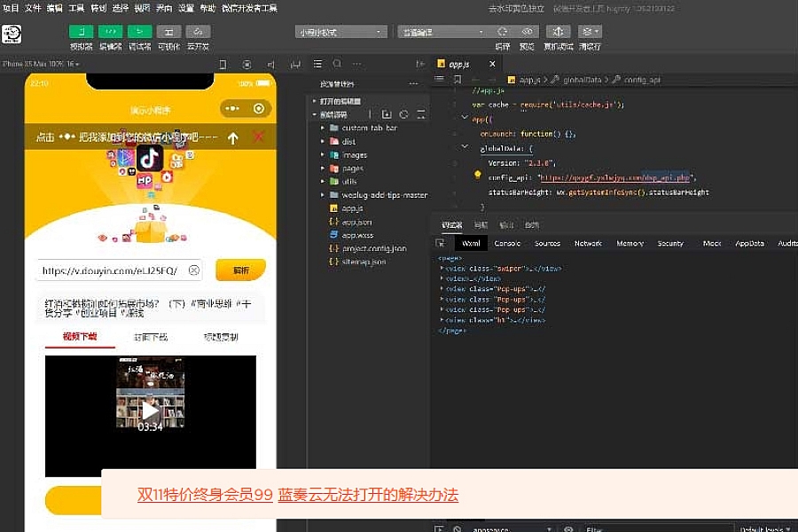Click the element selector icon beside Wxml
The image size is (798, 532).
coord(440,243)
